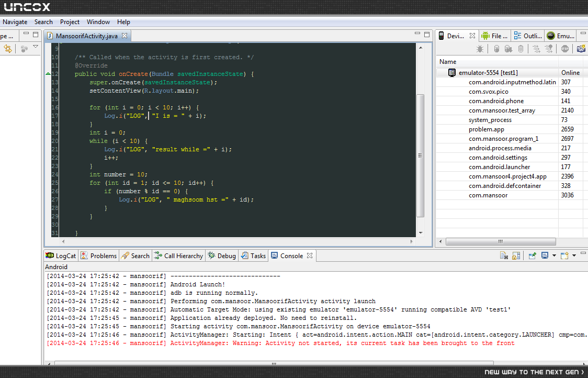Toggle Scroll Lock in Console toolbar
This screenshot has width=588, height=378.
click(516, 255)
